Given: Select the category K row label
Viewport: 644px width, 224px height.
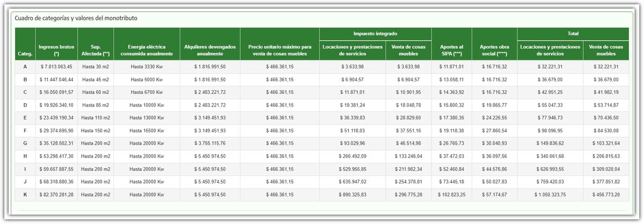Looking at the screenshot, I should point(25,195).
